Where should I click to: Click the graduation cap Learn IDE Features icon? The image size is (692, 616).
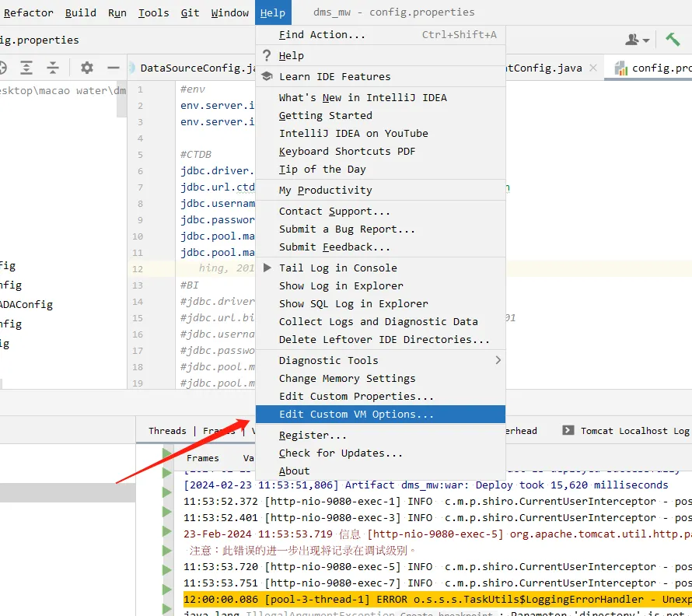coord(267,76)
